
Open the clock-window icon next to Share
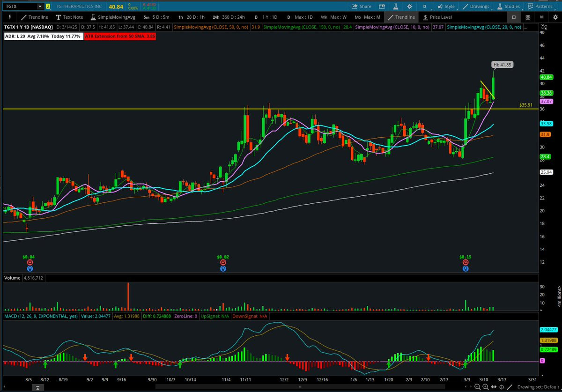pyautogui.click(x=381, y=7)
